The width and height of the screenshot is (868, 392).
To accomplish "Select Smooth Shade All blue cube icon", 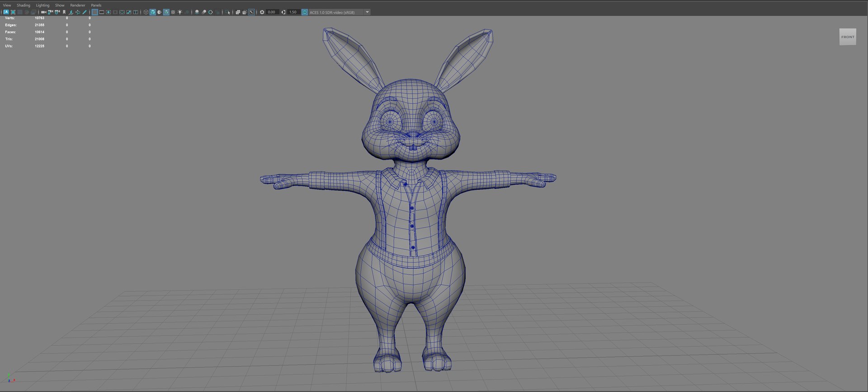I will click(153, 12).
